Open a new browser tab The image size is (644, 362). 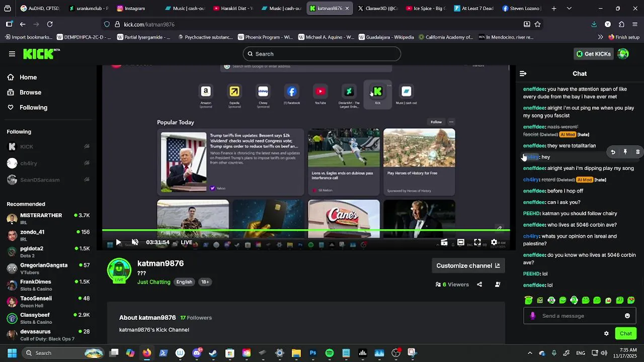click(554, 9)
